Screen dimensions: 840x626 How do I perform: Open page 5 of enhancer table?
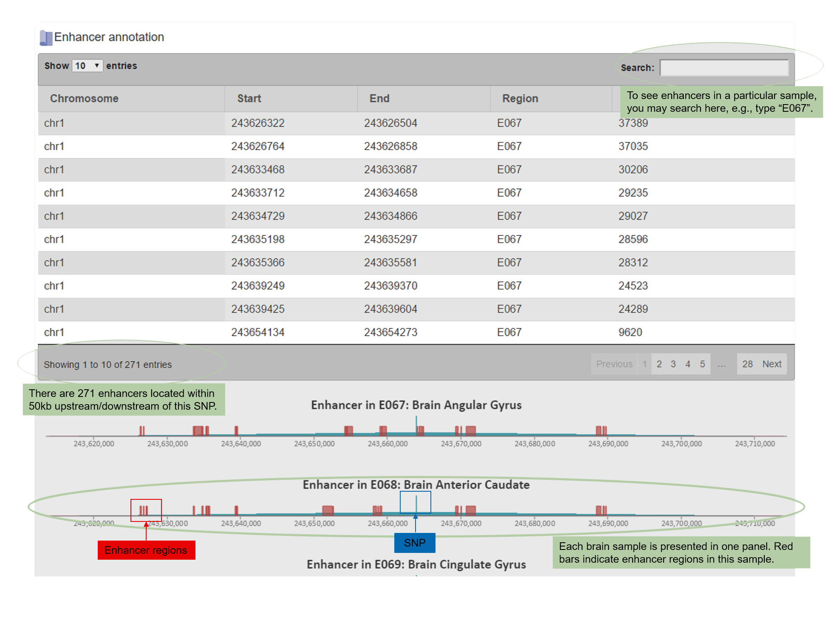click(702, 364)
